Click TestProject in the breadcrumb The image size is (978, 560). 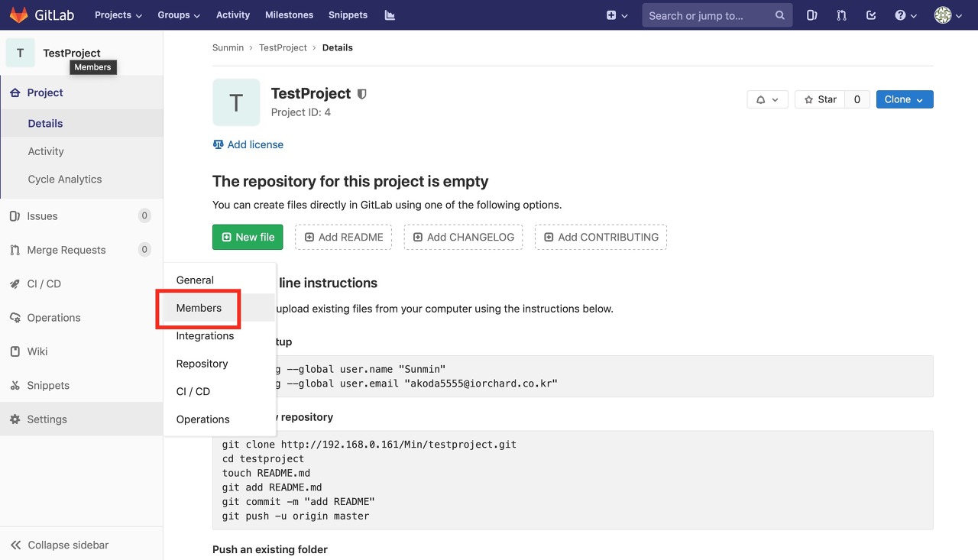tap(283, 47)
